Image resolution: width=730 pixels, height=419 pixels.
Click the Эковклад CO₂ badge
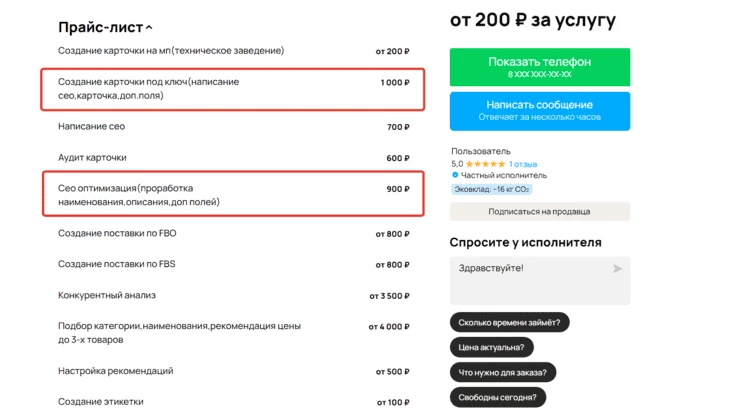pyautogui.click(x=492, y=189)
